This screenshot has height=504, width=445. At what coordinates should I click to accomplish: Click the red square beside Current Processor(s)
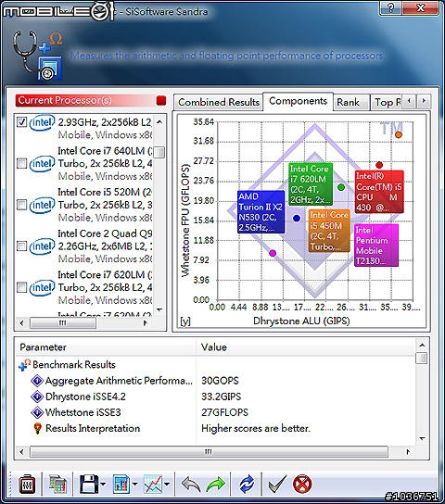(x=161, y=101)
